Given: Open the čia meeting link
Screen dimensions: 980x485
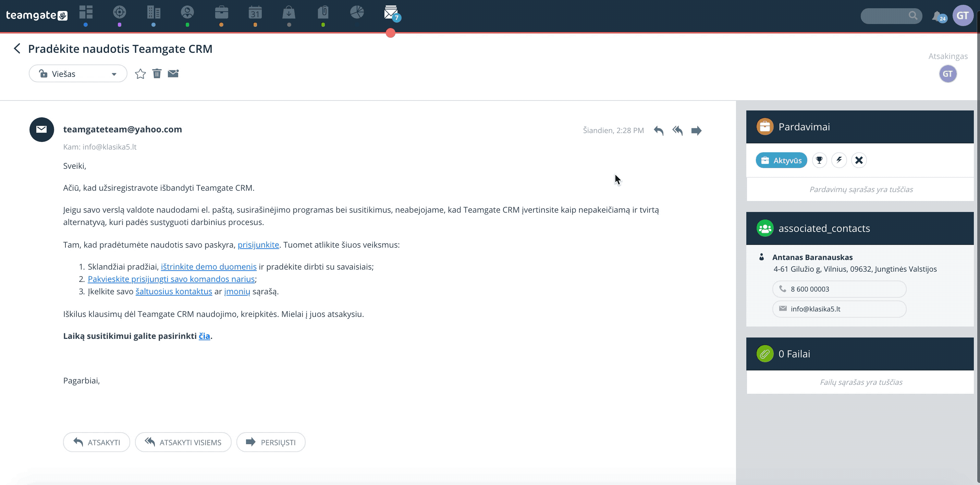Looking at the screenshot, I should [204, 336].
